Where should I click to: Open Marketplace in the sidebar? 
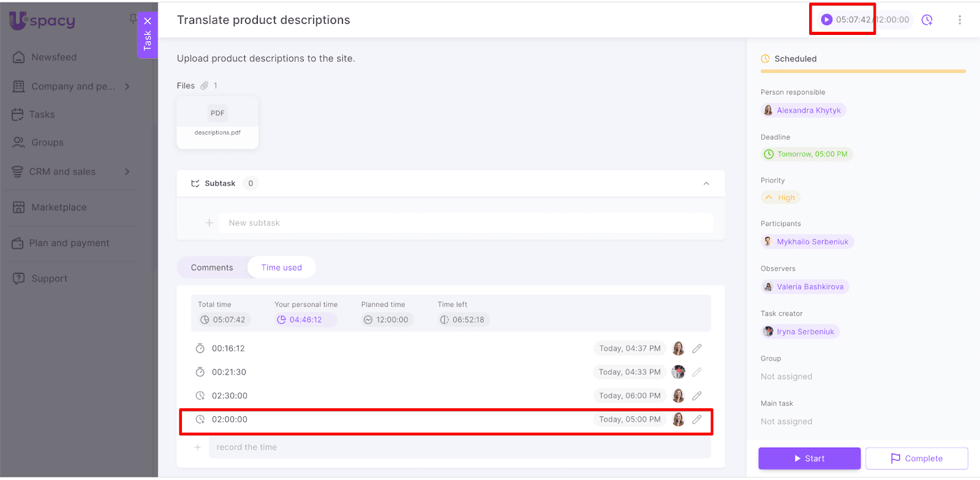click(59, 207)
